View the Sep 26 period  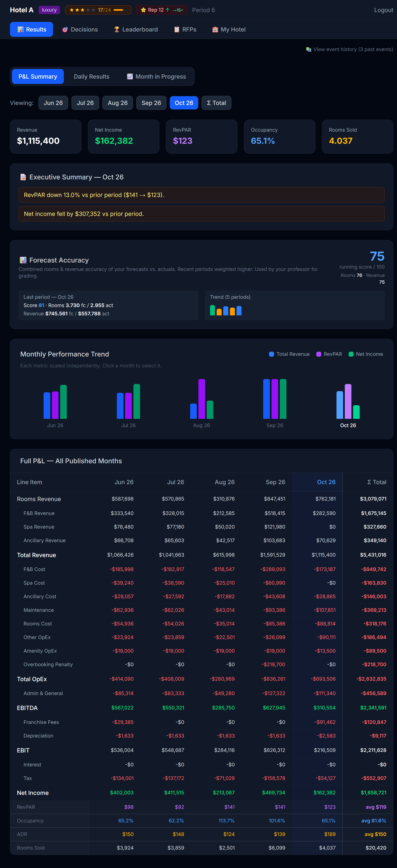coord(151,103)
